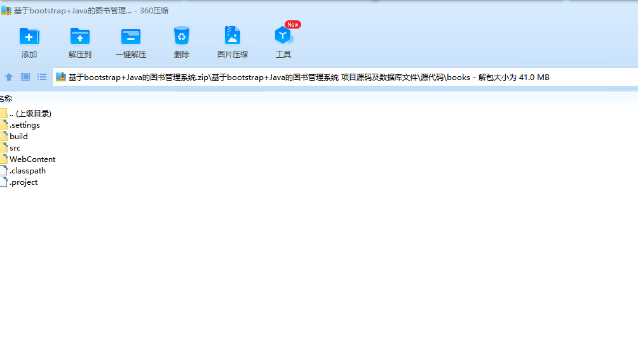This screenshot has width=638, height=364.
Task: Click the WebContent folder icon
Action: (x=4, y=159)
